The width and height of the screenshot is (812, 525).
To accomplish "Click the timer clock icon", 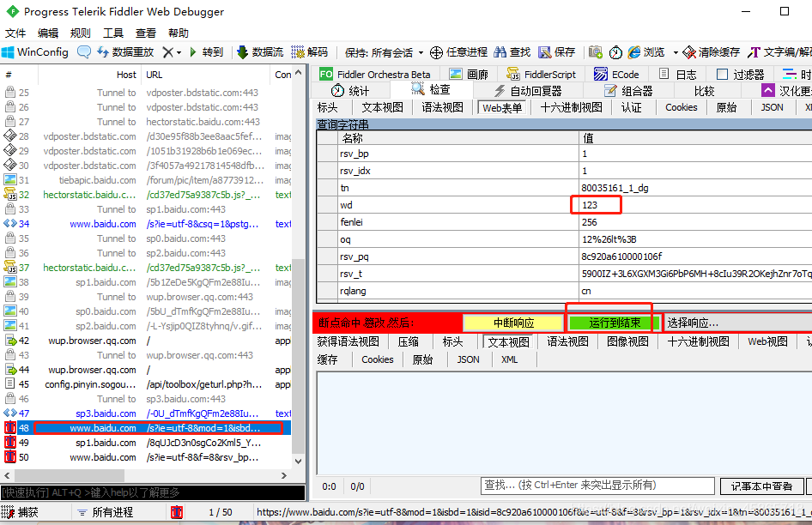I will (x=615, y=52).
